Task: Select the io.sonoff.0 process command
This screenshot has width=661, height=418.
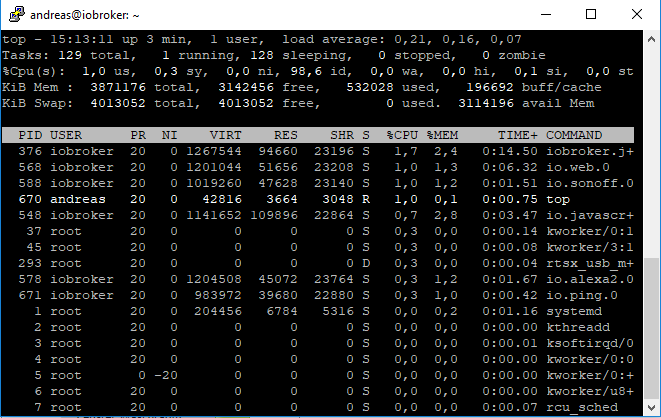Action: pos(590,183)
